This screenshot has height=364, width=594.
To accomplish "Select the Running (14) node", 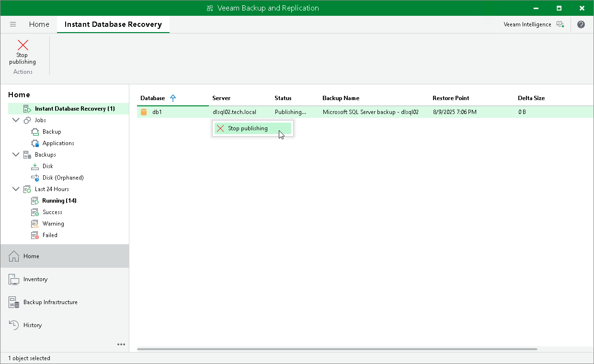I will 59,201.
